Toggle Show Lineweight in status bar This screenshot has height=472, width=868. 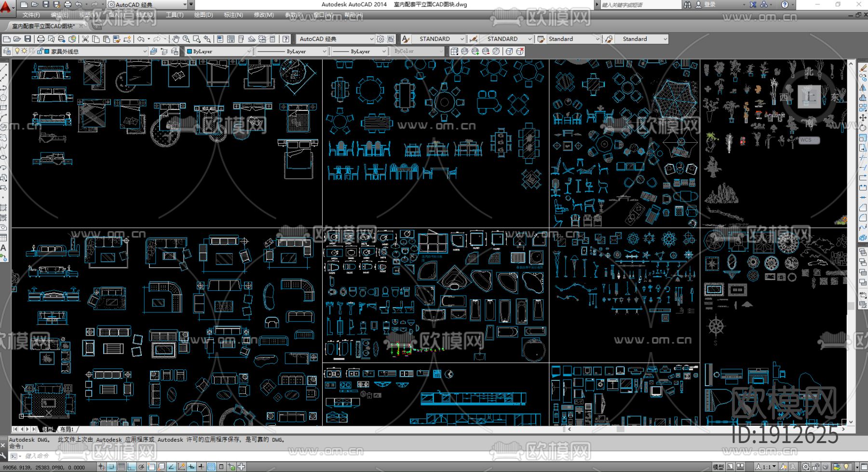pyautogui.click(x=201, y=467)
